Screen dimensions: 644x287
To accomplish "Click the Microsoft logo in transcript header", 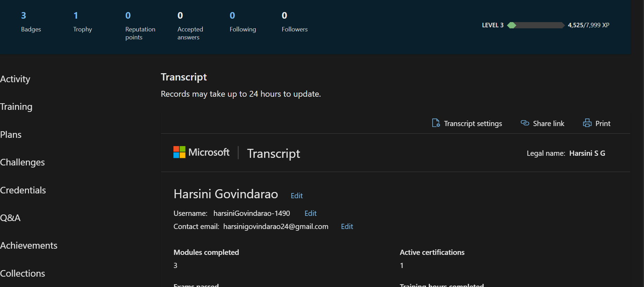I will pyautogui.click(x=201, y=152).
